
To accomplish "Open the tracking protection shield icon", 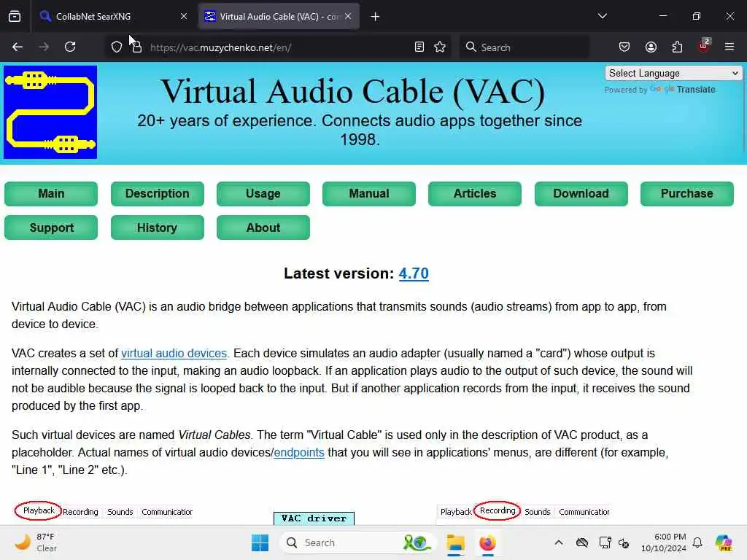I will click(x=117, y=47).
